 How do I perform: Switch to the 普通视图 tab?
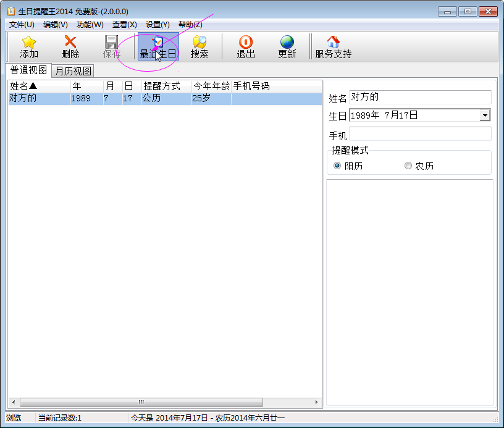(x=28, y=70)
